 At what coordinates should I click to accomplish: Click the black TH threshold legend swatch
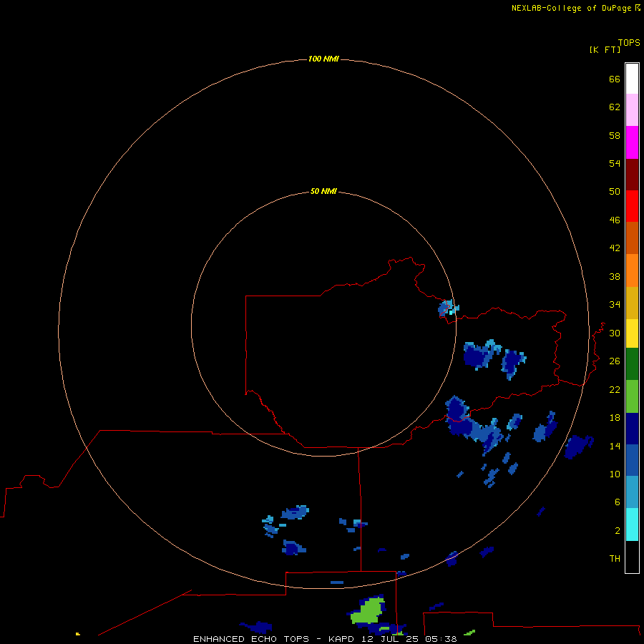632,557
